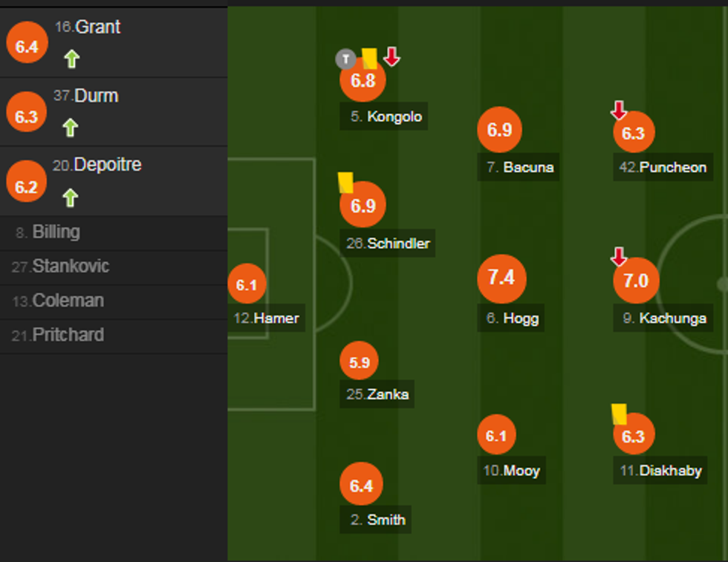Click Durm's green substituted-on arrow

click(x=71, y=128)
